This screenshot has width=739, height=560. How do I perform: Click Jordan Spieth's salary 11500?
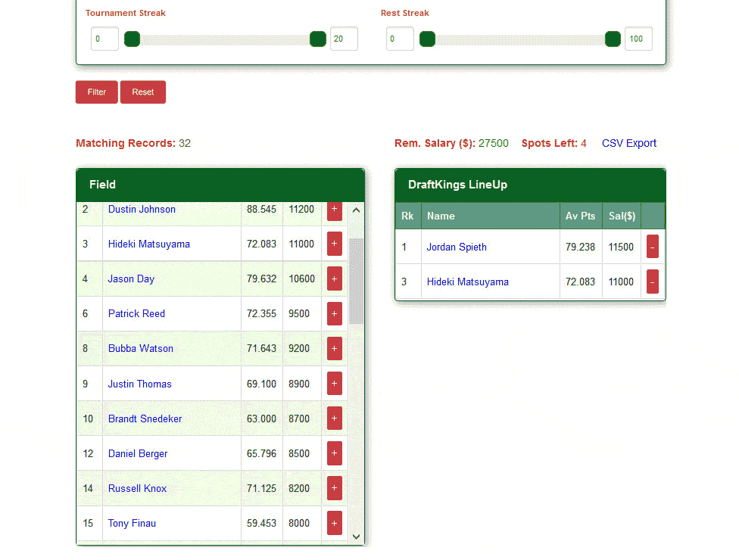point(621,247)
